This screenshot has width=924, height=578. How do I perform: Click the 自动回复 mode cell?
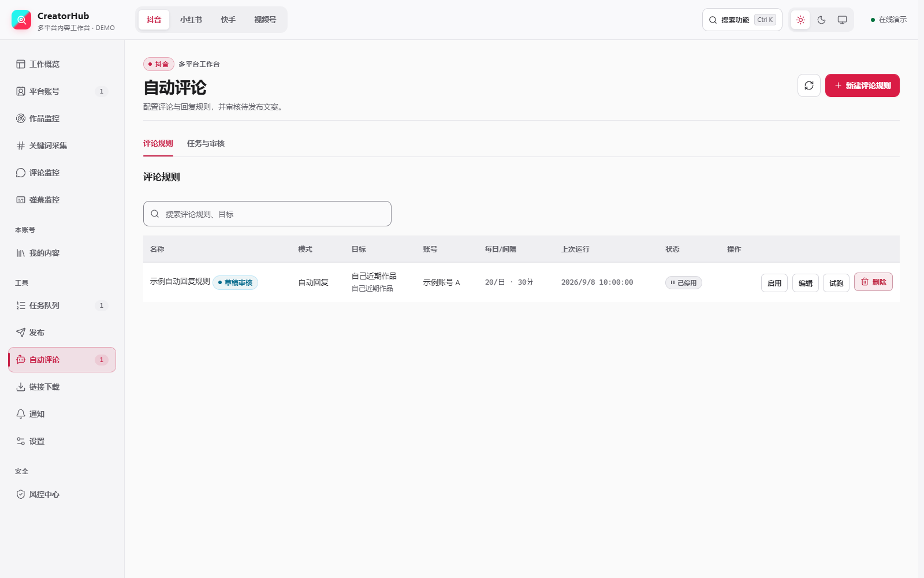tap(313, 282)
